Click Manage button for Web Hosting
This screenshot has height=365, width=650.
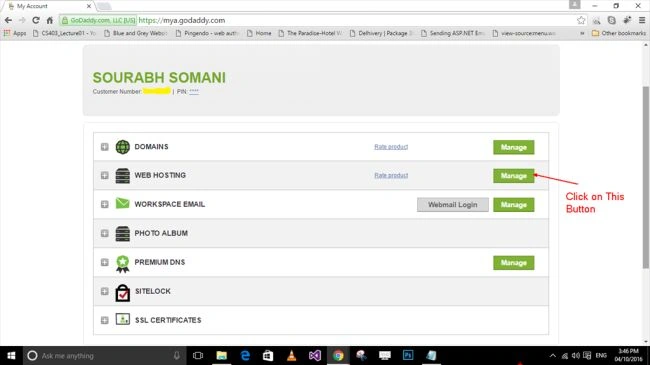[x=514, y=176]
